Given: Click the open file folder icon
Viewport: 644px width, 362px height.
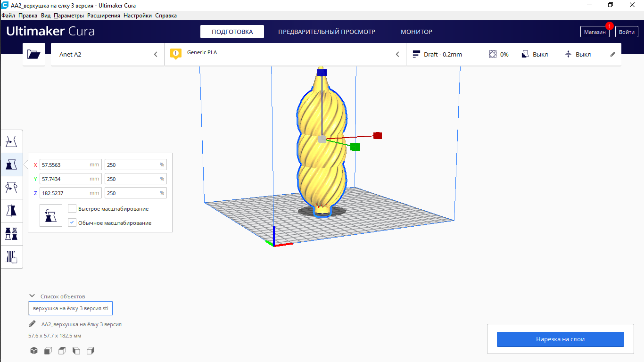Looking at the screenshot, I should [x=34, y=54].
